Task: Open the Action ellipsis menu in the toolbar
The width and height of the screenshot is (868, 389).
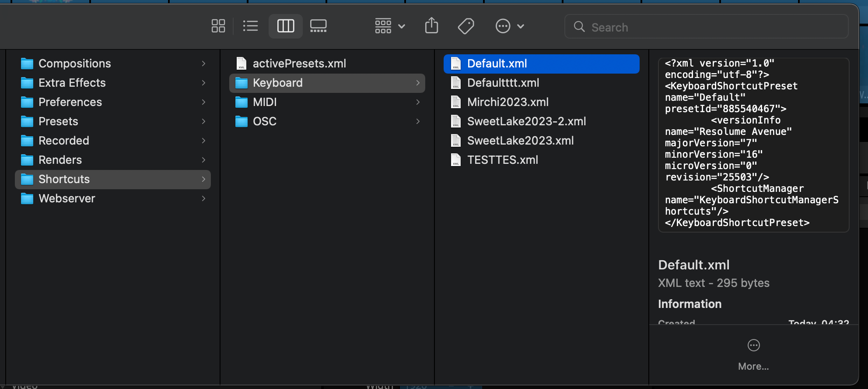Action: (509, 26)
